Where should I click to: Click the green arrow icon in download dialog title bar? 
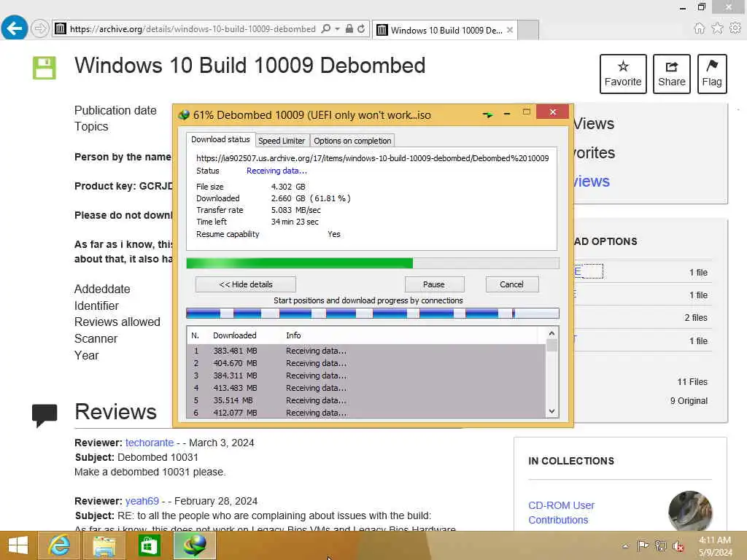point(487,114)
